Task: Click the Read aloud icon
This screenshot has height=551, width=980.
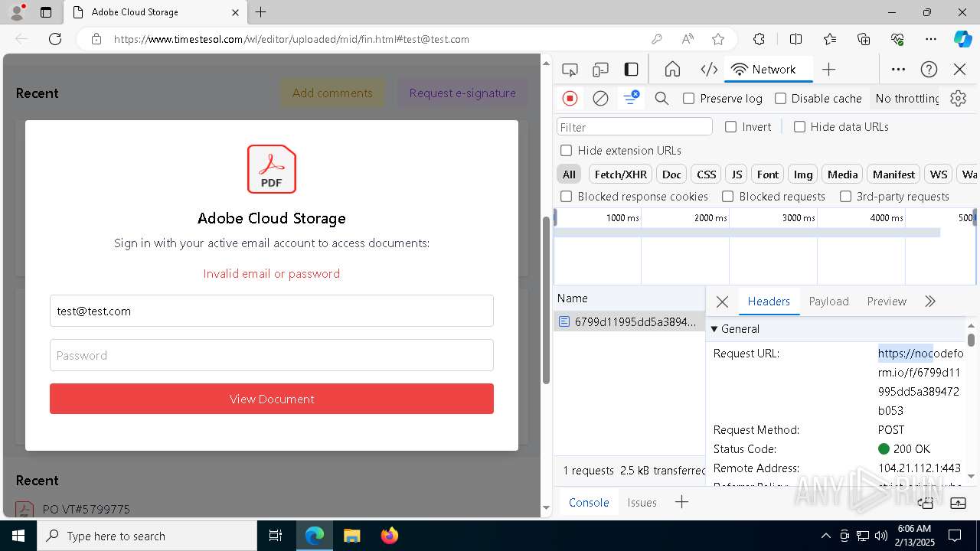Action: (x=688, y=39)
